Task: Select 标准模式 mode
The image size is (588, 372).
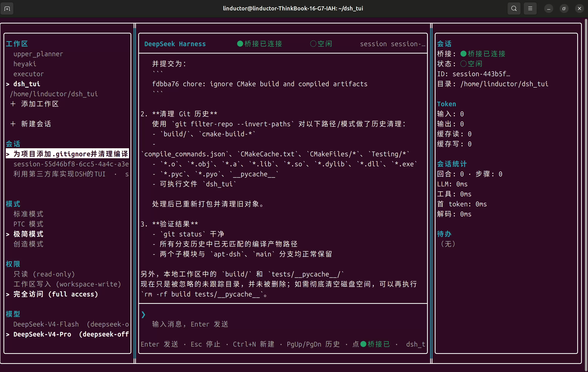Action: tap(28, 214)
